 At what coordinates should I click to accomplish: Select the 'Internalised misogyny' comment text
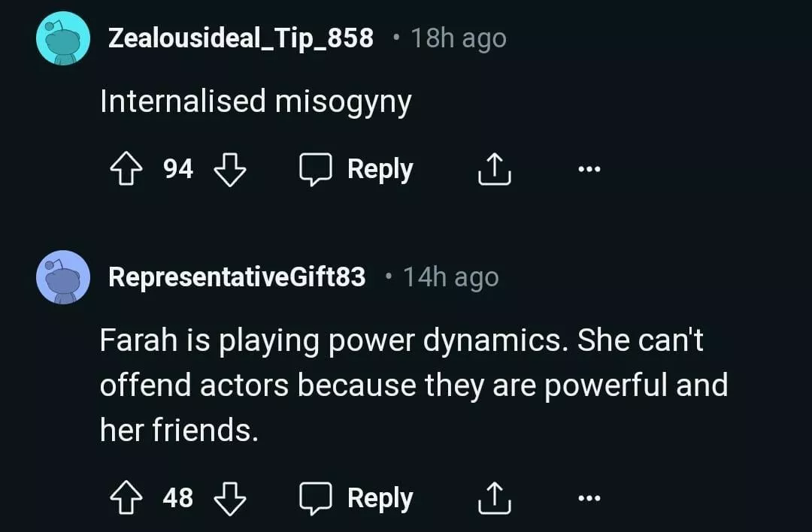tap(256, 101)
